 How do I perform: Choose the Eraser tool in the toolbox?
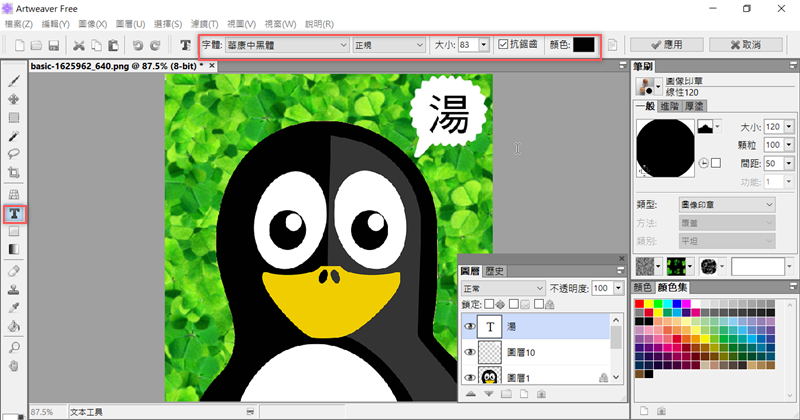pos(14,270)
